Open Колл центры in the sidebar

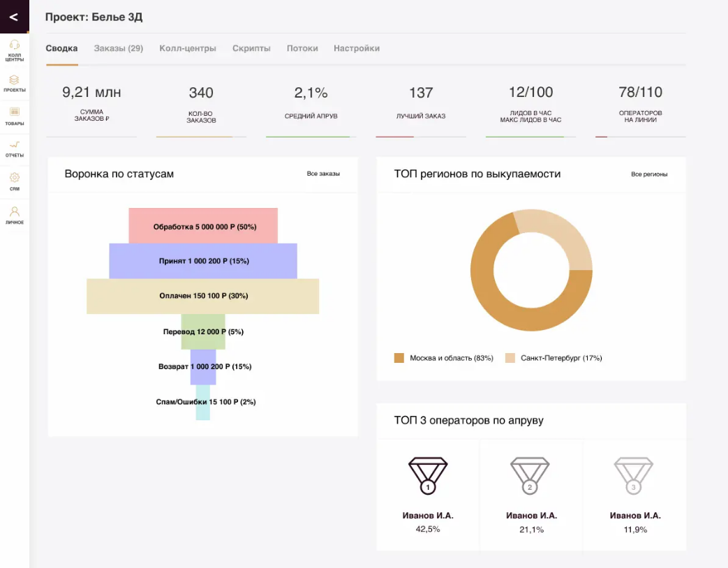(x=15, y=50)
